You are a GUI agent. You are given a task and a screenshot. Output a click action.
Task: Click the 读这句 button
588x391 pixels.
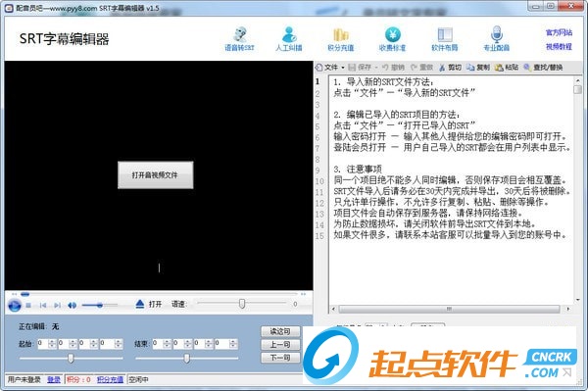tap(280, 331)
